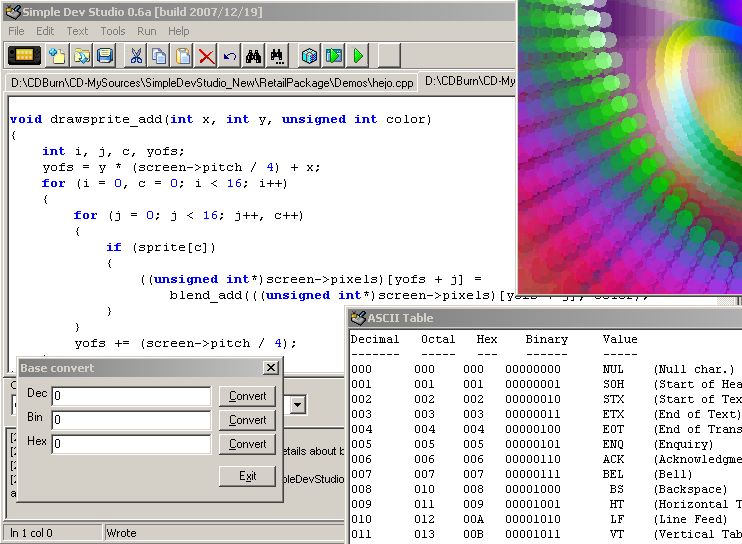Click the Copy icon in toolbar

(x=160, y=56)
